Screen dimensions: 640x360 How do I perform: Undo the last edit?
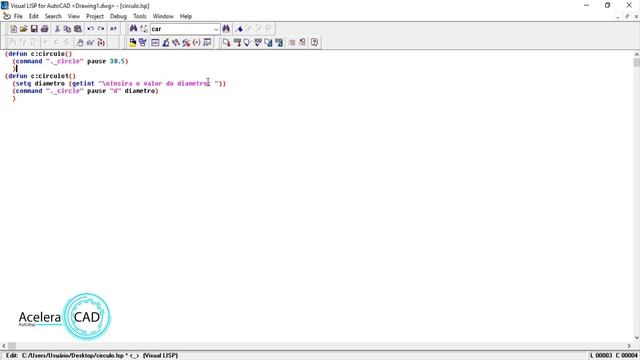pos(90,29)
